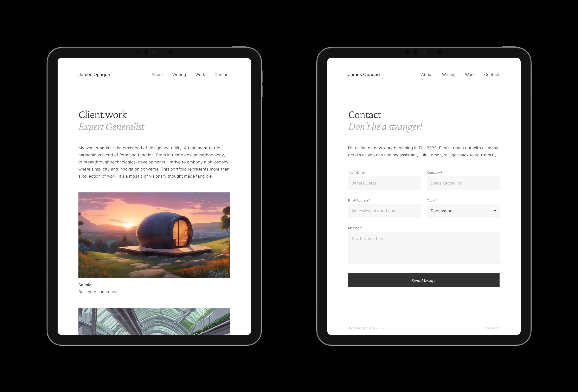Click the Work navigation link
This screenshot has width=578, height=392.
(x=200, y=74)
